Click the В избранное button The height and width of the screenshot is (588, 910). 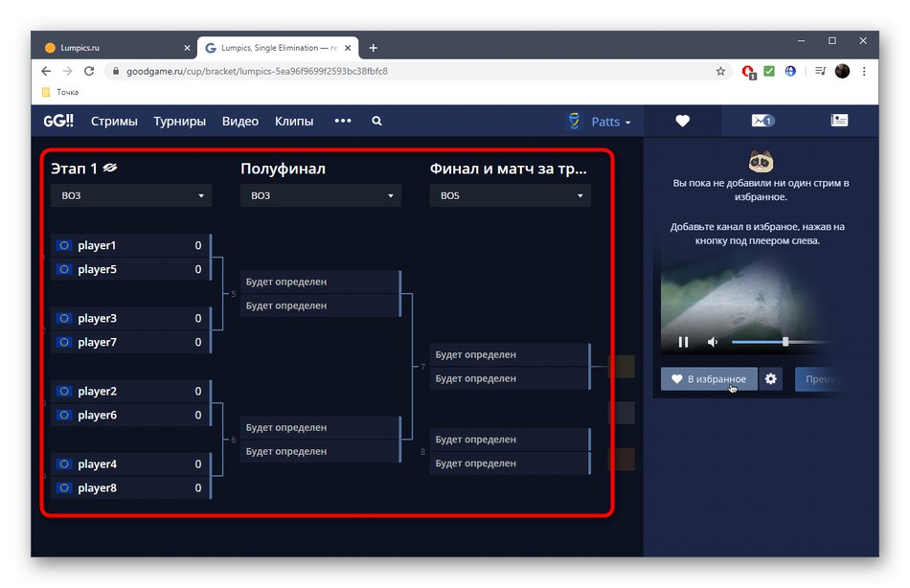click(x=709, y=379)
